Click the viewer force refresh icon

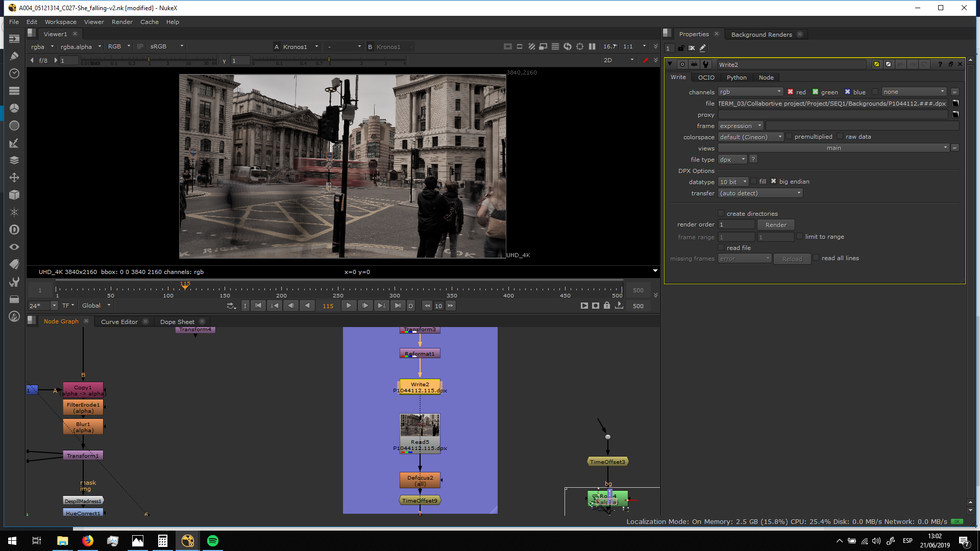coord(568,46)
